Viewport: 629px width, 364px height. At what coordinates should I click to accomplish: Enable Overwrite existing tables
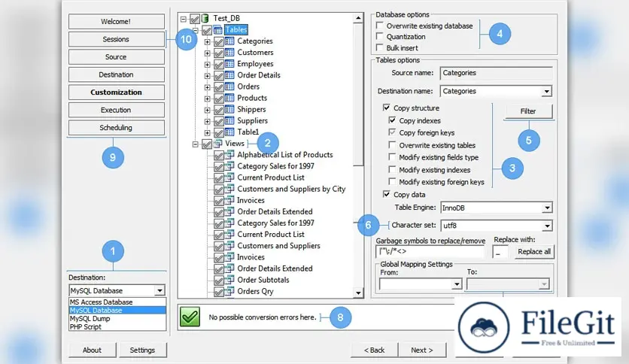pos(392,145)
